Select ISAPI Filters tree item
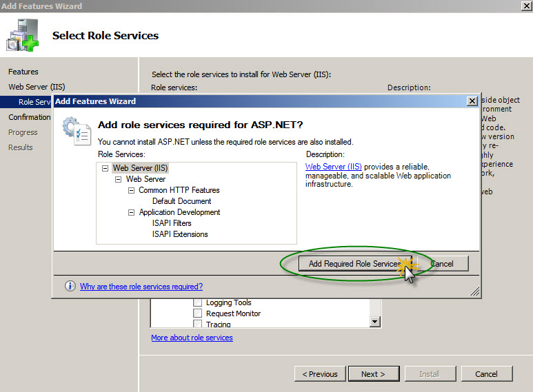533x392 pixels. pos(172,223)
